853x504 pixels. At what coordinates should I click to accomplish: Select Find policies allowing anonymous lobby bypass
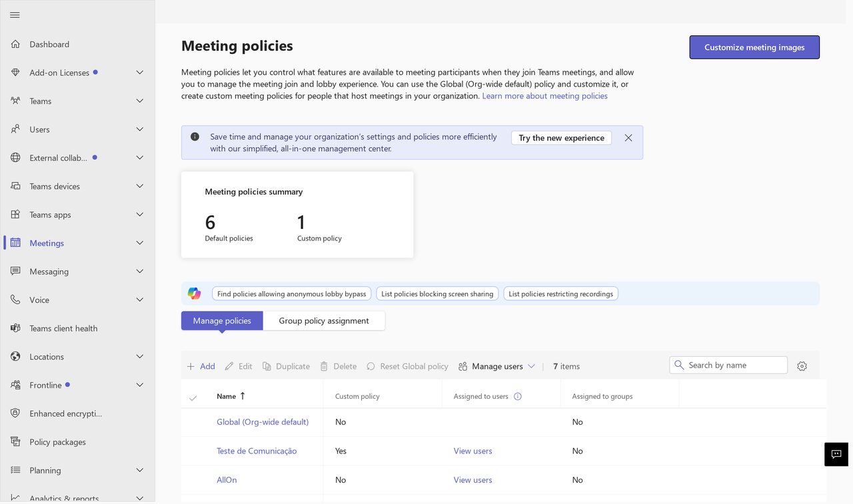[x=292, y=294]
